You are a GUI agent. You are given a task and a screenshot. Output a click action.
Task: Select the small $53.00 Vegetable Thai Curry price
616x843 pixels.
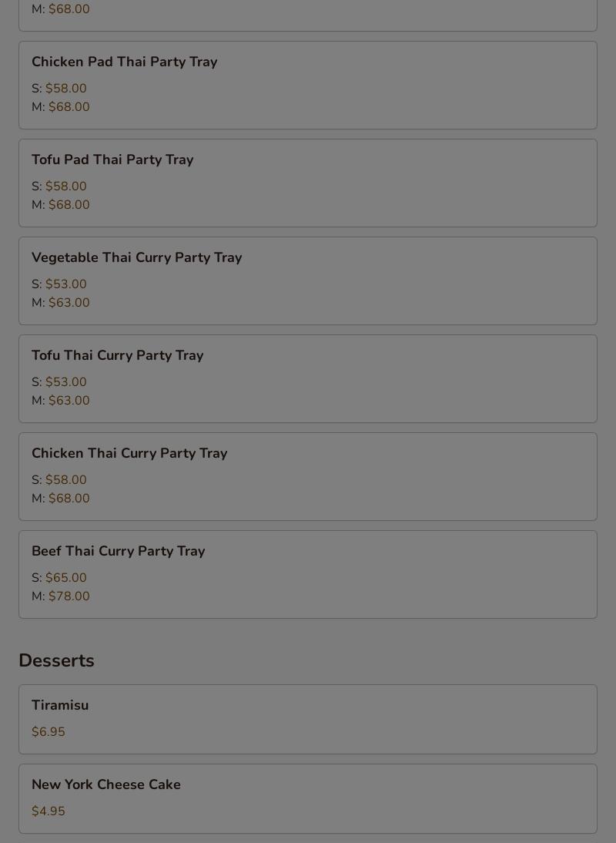point(65,284)
